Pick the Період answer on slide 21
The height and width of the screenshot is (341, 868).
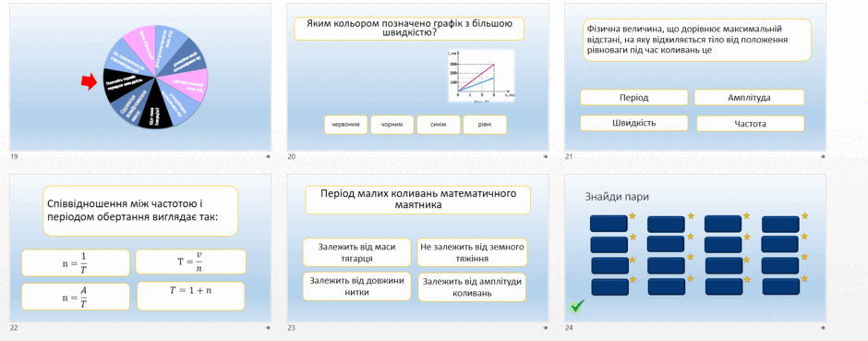[x=633, y=97]
